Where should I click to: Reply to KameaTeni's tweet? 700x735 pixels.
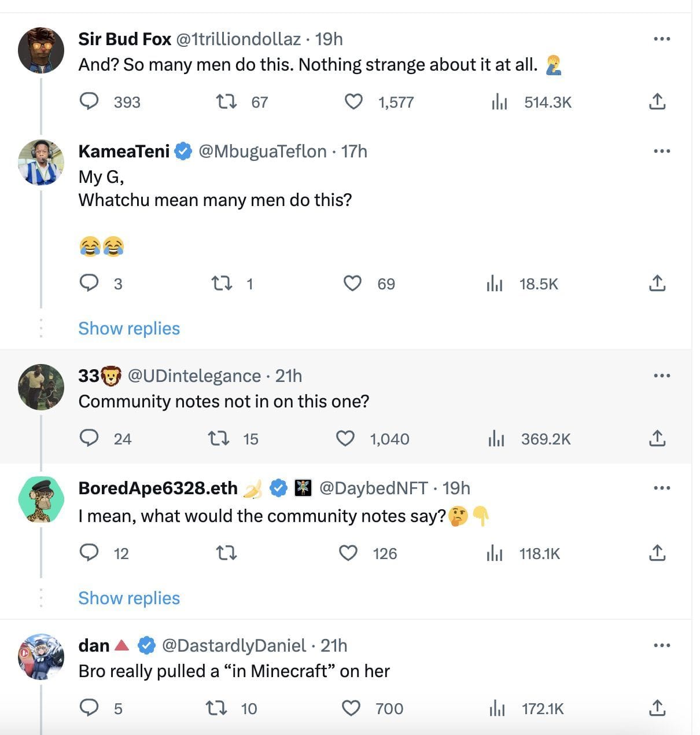tap(89, 283)
